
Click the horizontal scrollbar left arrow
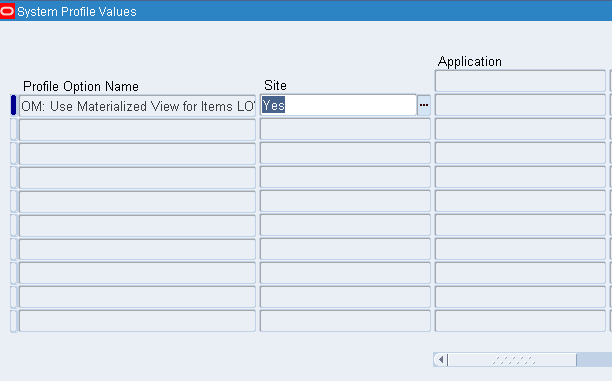click(441, 360)
